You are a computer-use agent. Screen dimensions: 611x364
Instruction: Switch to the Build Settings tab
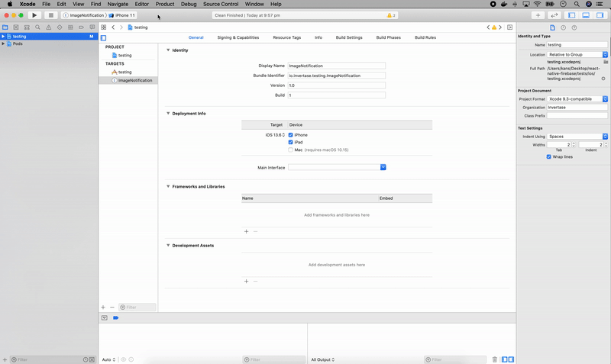click(349, 37)
